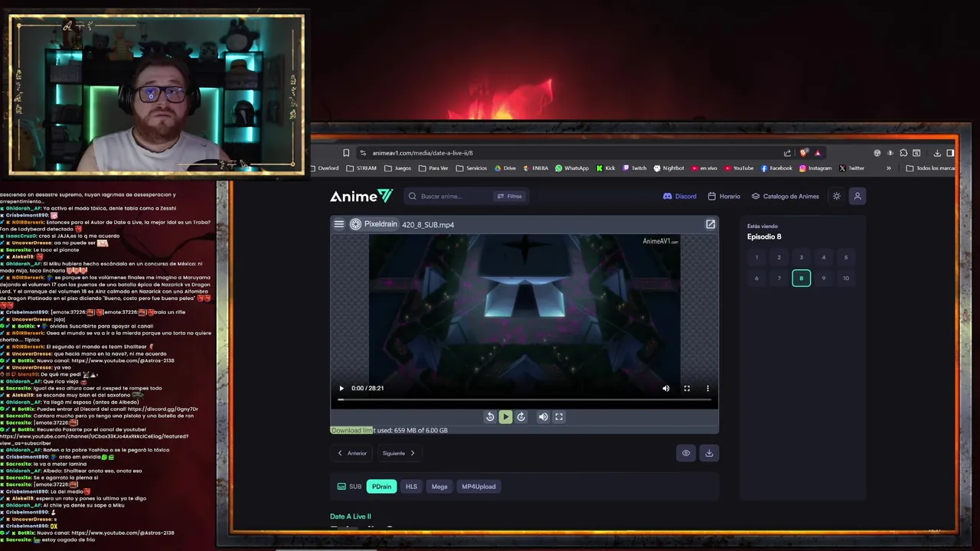This screenshot has height=551, width=980.
Task: Open the Catalogo de Animes page
Action: [785, 196]
